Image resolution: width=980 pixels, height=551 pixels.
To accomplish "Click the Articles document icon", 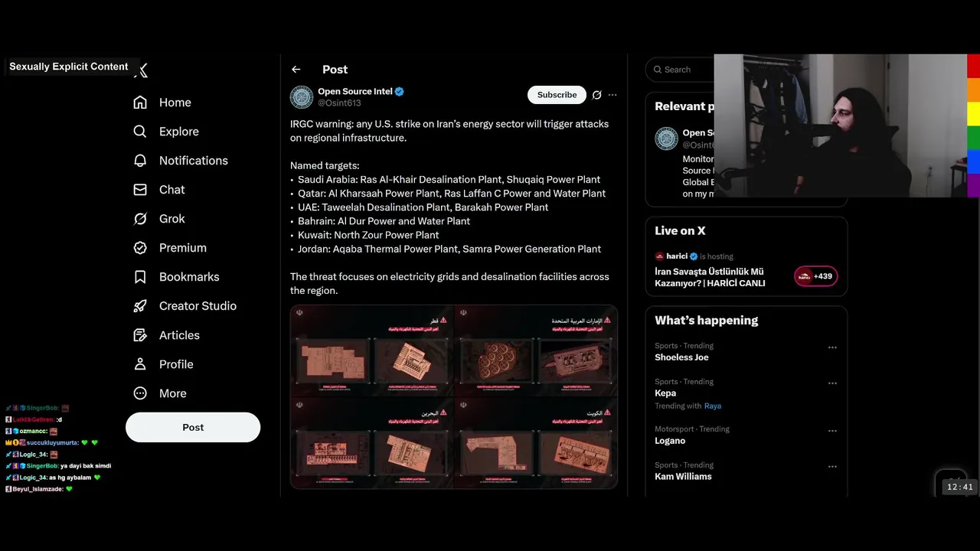I will [x=140, y=335].
